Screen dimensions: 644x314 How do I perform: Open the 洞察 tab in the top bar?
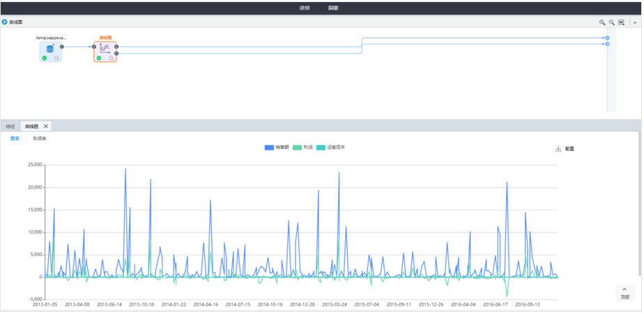coord(333,8)
